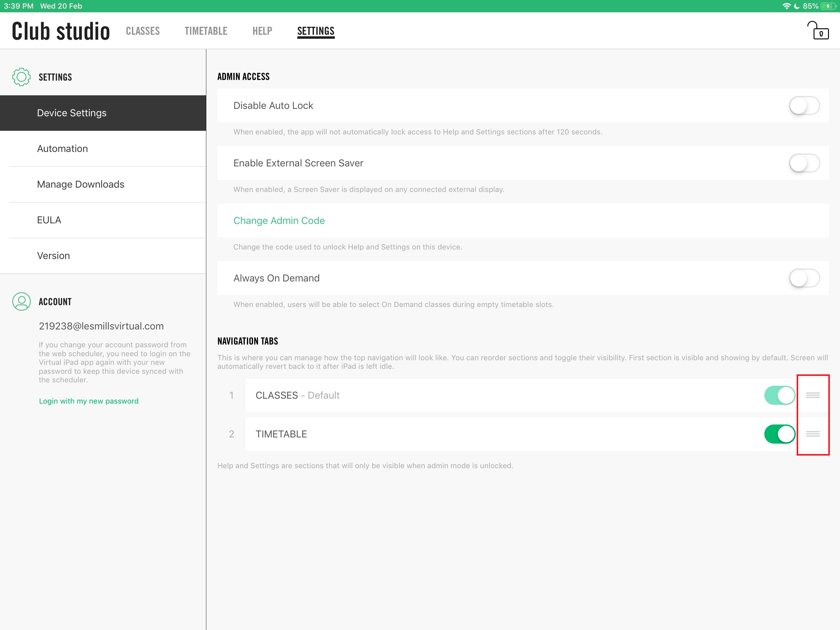Tap the Wi-Fi status icon
Viewport: 840px width, 630px height.
pyautogui.click(x=787, y=6)
